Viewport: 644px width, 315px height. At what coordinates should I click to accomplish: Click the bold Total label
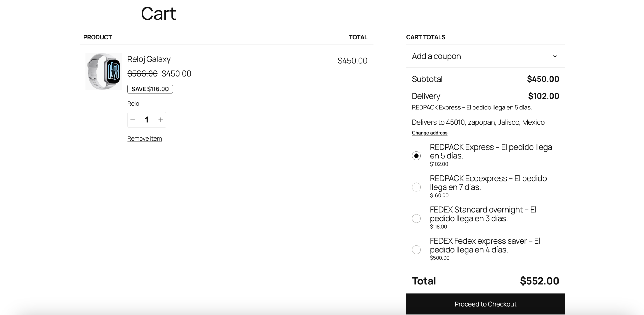pos(424,281)
